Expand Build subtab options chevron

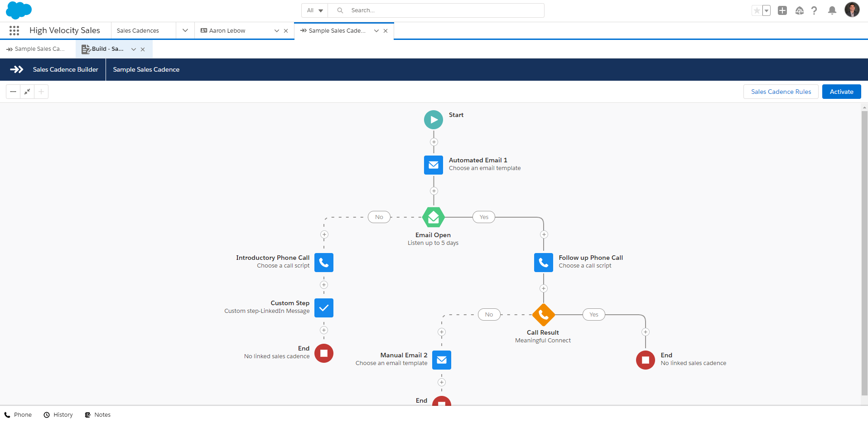point(133,49)
